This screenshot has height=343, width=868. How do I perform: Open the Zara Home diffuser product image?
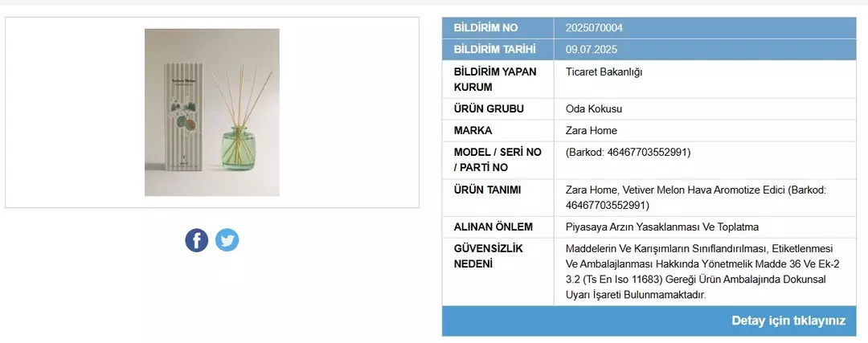click(212, 112)
